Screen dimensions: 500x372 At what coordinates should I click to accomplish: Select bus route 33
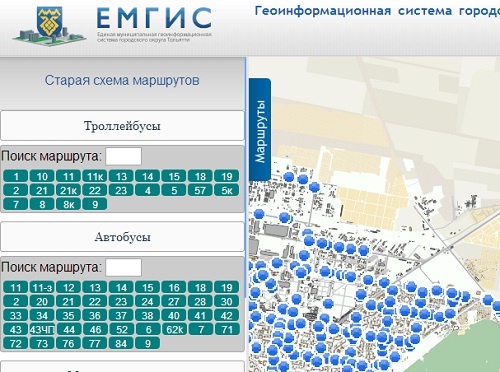16,315
